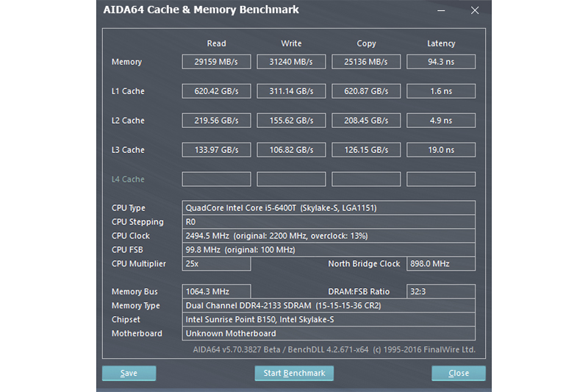This screenshot has width=588, height=392.
Task: Click the Memory Type info field
Action: click(x=329, y=306)
